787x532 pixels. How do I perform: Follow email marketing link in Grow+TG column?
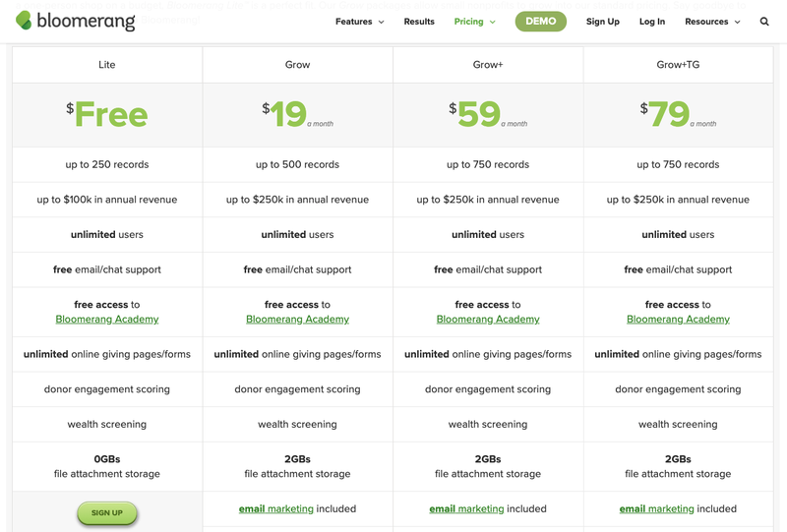656,509
